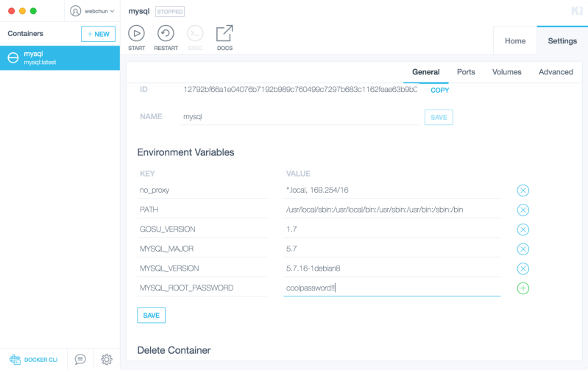Viewport: 588px width, 370px height.
Task: Edit the coolpassword!! value field
Action: [392, 288]
